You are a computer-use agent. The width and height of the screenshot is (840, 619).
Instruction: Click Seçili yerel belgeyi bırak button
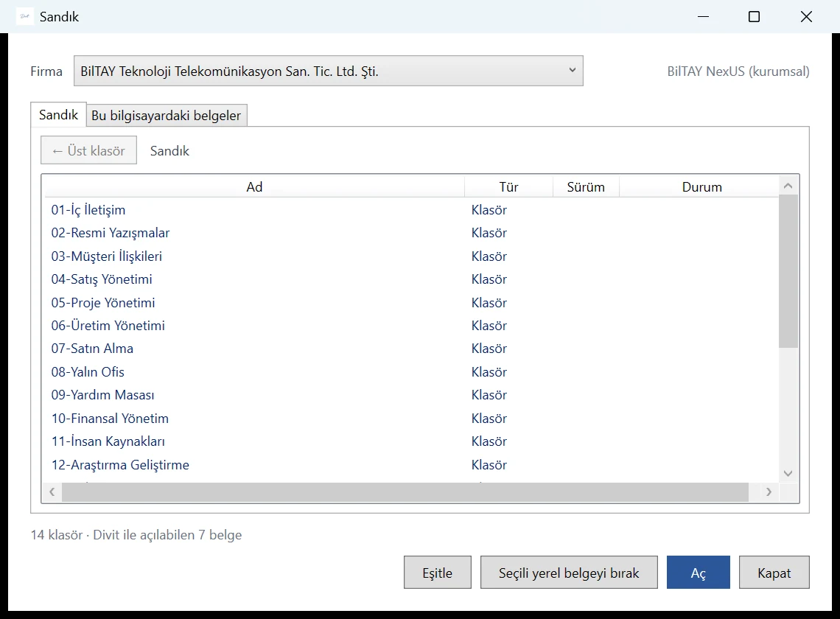(569, 573)
